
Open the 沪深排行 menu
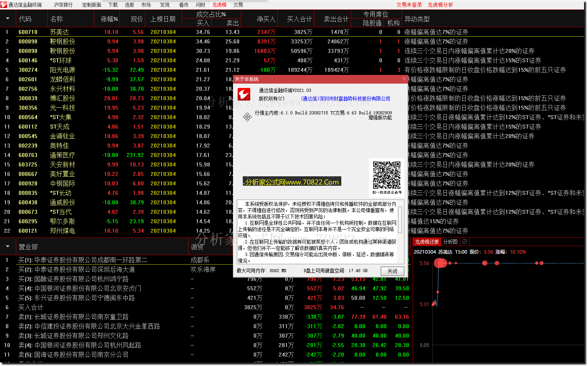pyautogui.click(x=63, y=5)
